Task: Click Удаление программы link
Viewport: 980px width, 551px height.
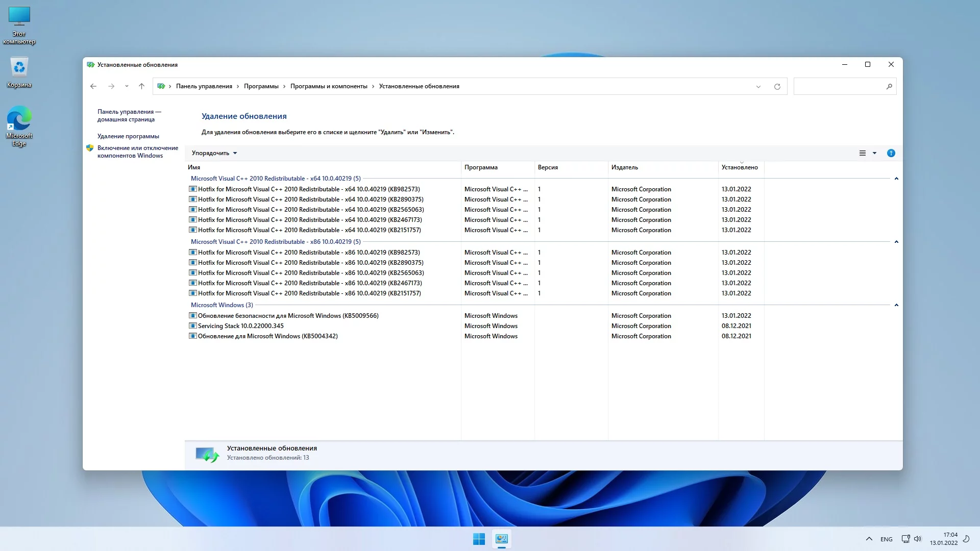Action: coord(129,136)
